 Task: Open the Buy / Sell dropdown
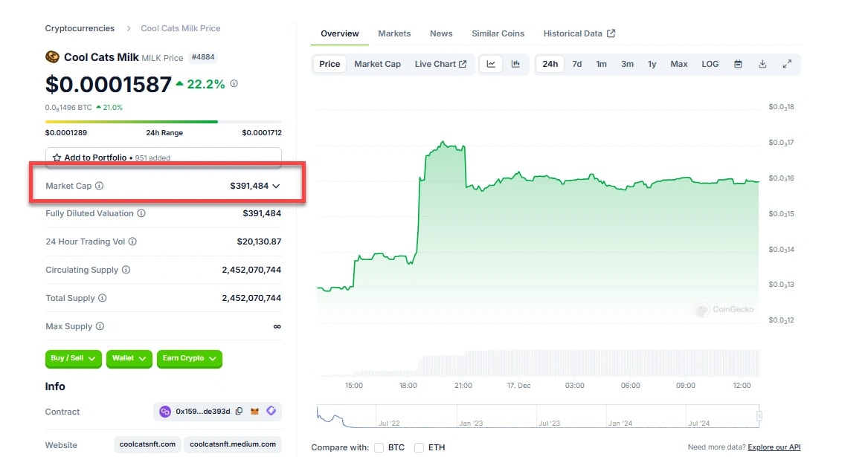click(x=74, y=359)
